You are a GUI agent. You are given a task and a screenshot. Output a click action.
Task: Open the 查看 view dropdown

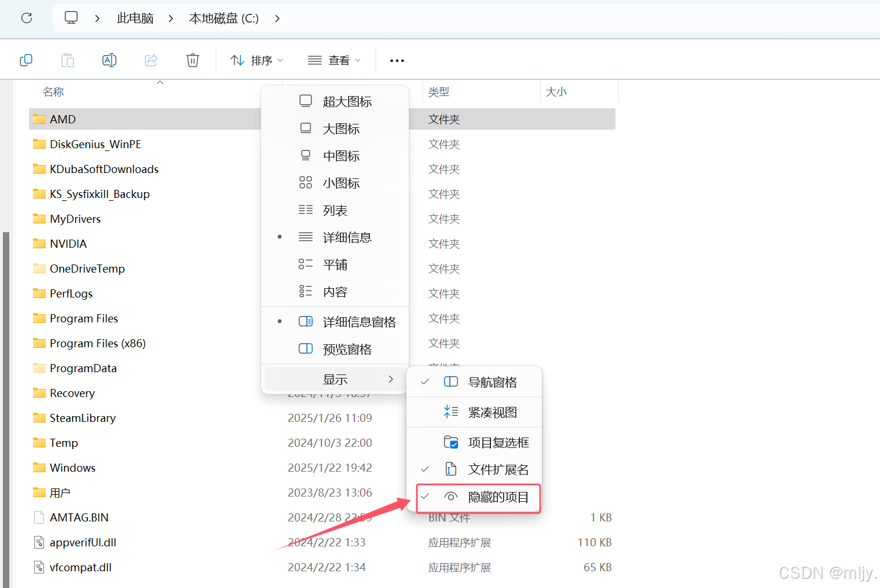click(x=334, y=61)
